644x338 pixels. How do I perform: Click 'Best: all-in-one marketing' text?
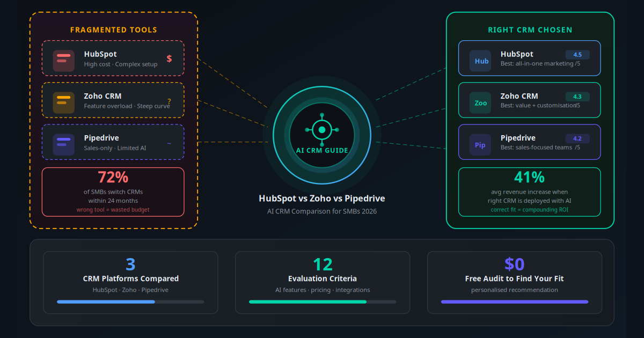pyautogui.click(x=537, y=64)
